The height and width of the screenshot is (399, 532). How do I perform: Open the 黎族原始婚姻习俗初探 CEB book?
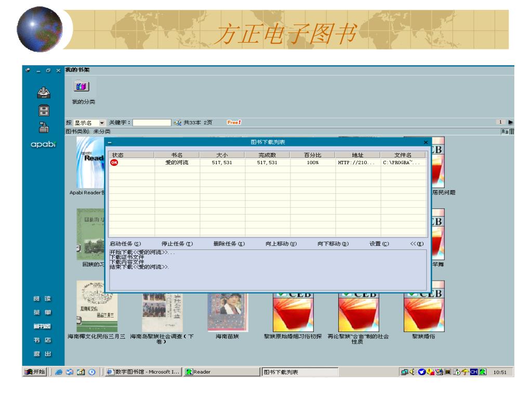pyautogui.click(x=293, y=312)
